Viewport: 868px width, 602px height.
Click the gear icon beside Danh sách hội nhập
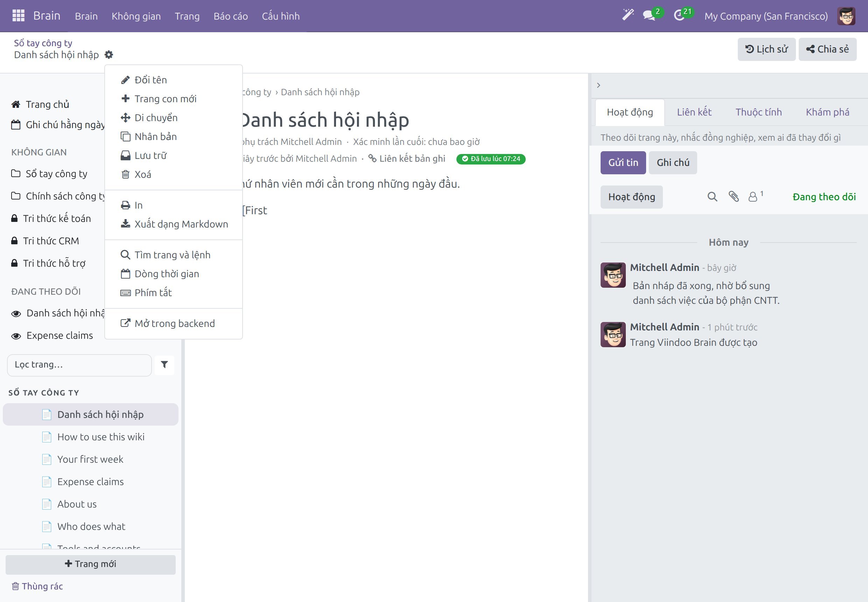108,55
